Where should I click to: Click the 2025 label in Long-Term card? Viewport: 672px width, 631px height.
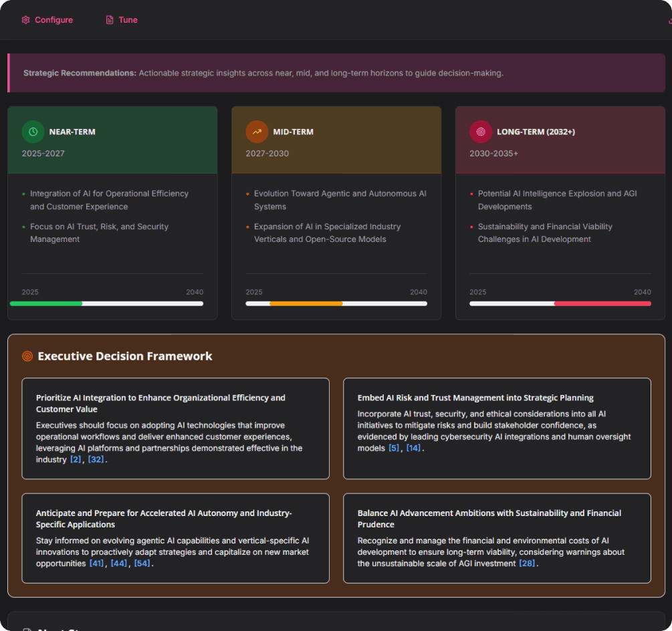click(478, 292)
